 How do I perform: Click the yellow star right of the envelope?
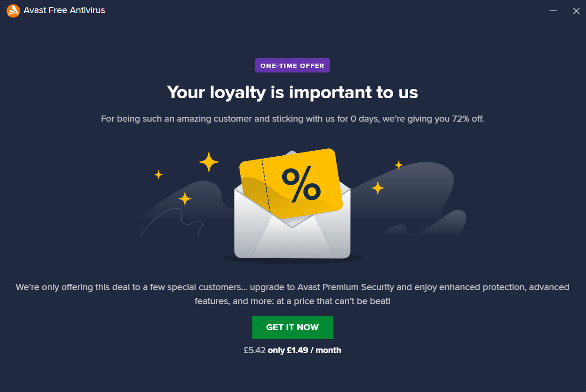tap(378, 188)
